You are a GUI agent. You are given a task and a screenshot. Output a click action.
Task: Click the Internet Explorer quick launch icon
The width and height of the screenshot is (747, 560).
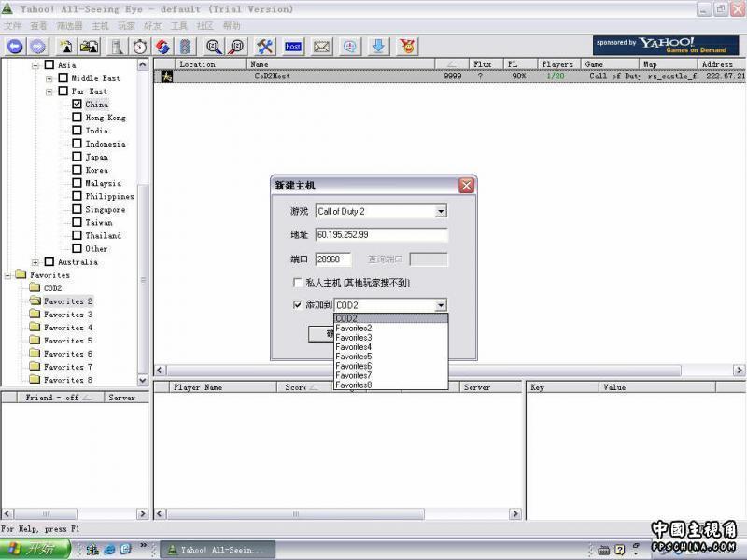click(109, 550)
